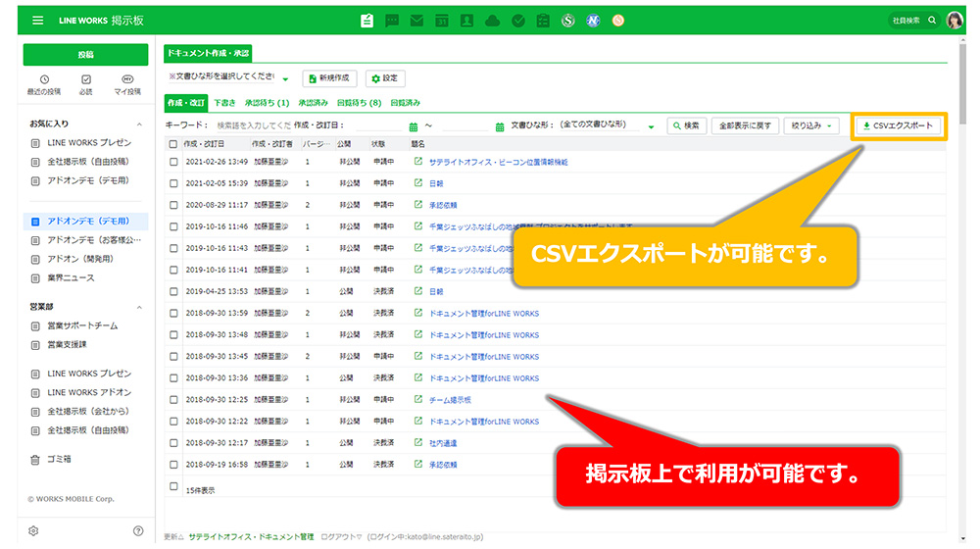This screenshot has width=980, height=549.
Task: Open the サテライトオフィス・ドキュメント管理 footer link
Action: pyautogui.click(x=251, y=536)
